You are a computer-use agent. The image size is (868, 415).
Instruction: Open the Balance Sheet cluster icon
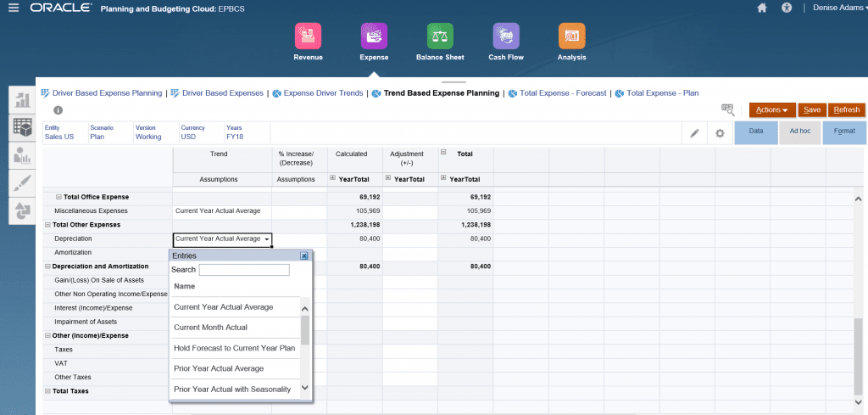[x=439, y=36]
